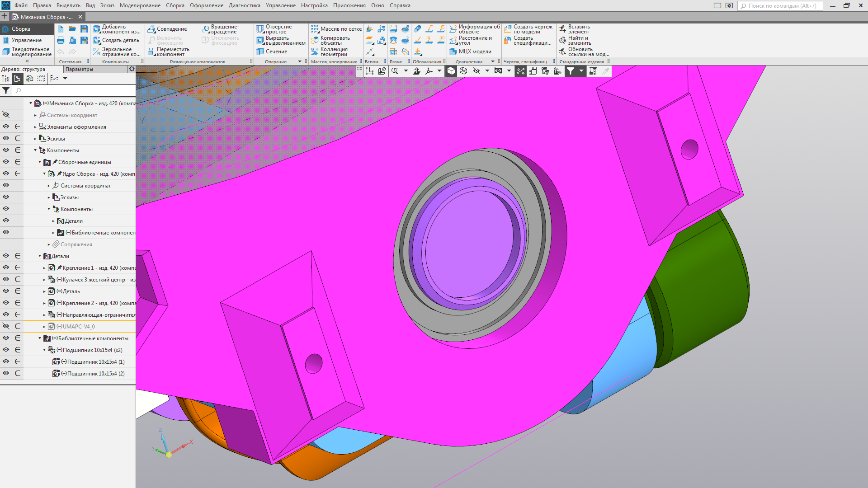868x488 pixels.
Task: Show the hidden UMAPC-V4_0 component
Action: point(6,326)
